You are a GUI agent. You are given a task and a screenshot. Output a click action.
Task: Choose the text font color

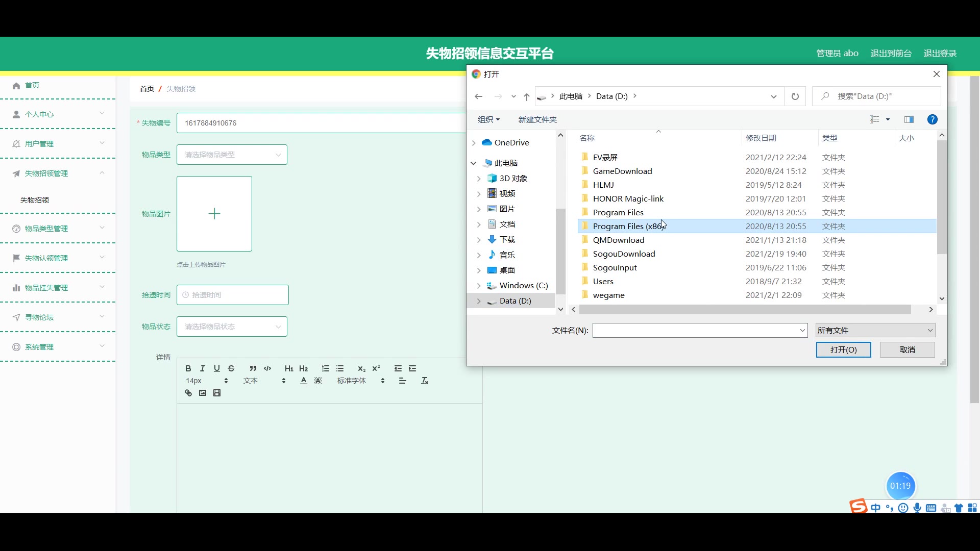point(304,381)
